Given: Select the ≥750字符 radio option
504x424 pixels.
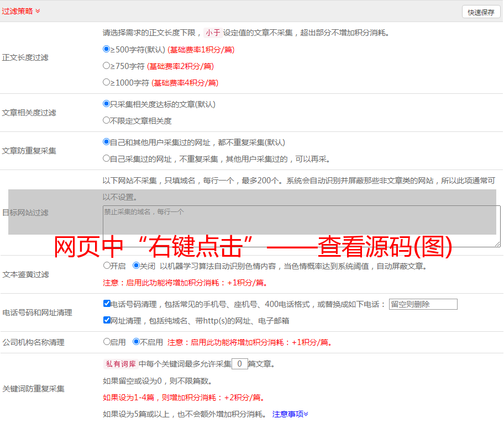Looking at the screenshot, I should [x=107, y=66].
